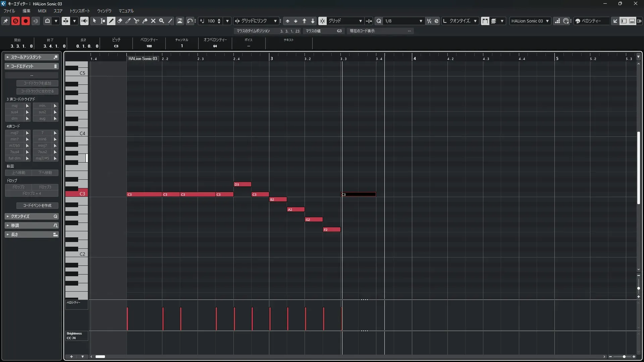This screenshot has width=644, height=362.
Task: Click the コードイベントを作成 button
Action: tap(37, 205)
